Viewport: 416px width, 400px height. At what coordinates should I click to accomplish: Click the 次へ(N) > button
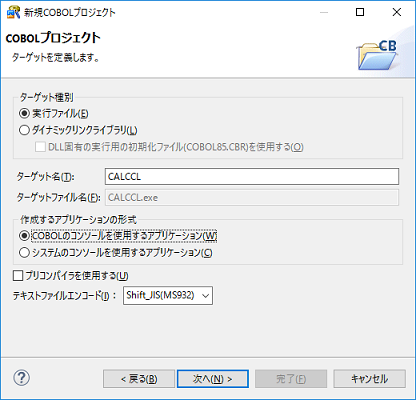tap(213, 379)
